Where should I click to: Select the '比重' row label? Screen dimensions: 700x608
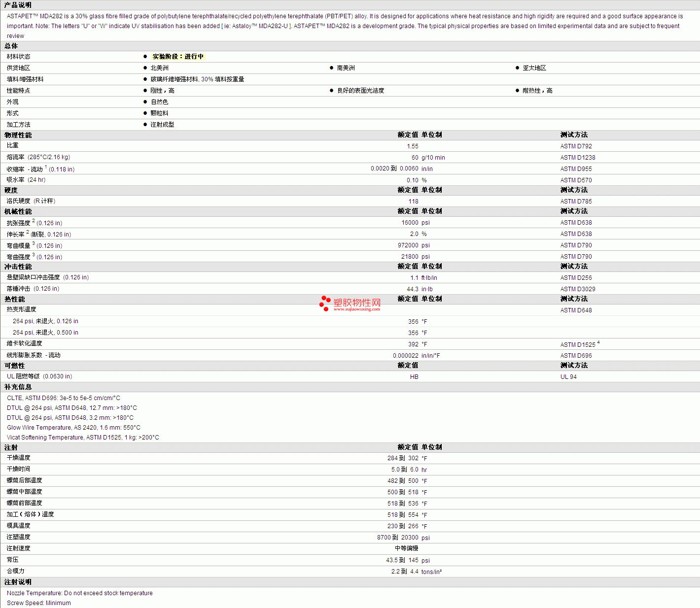12,145
